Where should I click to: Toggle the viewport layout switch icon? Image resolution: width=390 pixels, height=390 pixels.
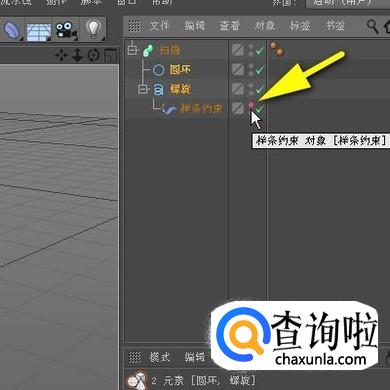pos(111,56)
